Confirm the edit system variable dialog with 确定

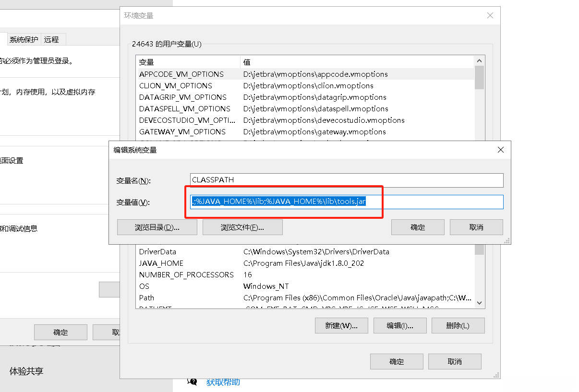418,227
